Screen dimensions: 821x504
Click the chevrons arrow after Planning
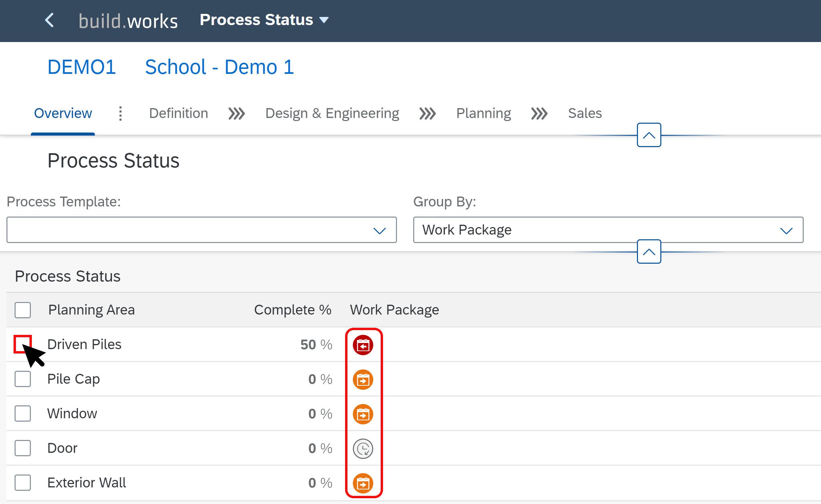click(539, 114)
